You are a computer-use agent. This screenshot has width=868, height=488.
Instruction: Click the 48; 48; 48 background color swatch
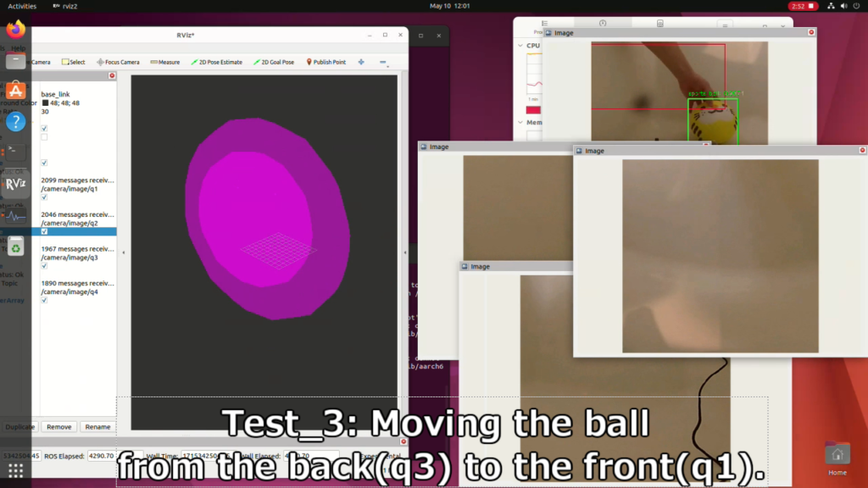tap(45, 103)
